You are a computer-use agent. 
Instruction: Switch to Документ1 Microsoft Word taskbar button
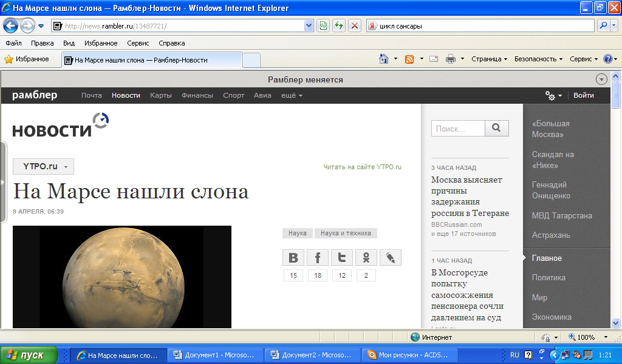click(216, 355)
